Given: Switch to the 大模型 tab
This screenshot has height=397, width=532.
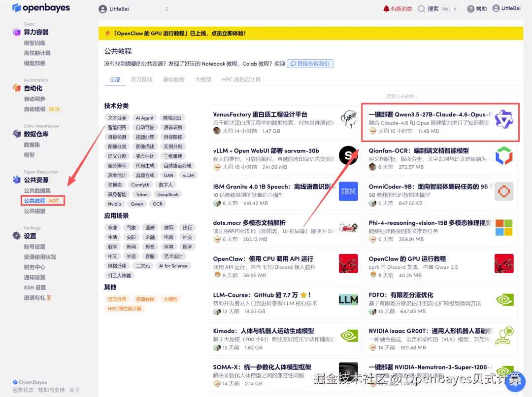Looking at the screenshot, I should 202,79.
